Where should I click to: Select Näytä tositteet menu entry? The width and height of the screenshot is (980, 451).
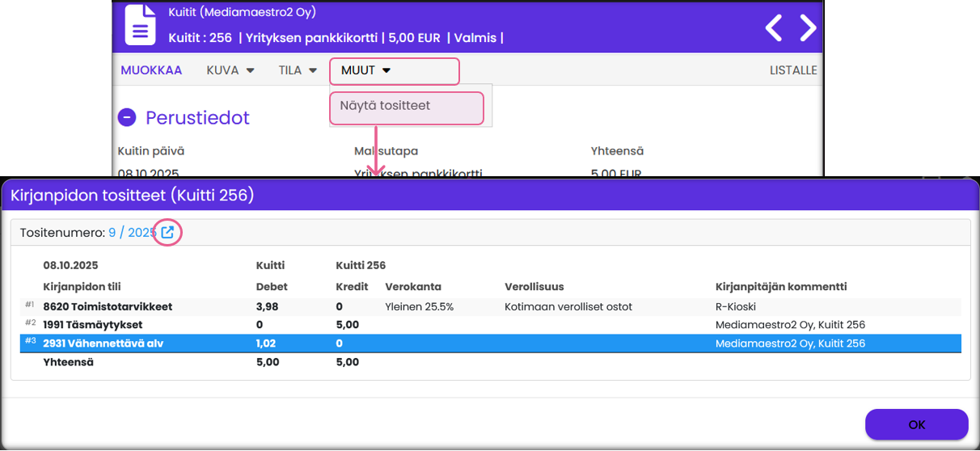[385, 106]
